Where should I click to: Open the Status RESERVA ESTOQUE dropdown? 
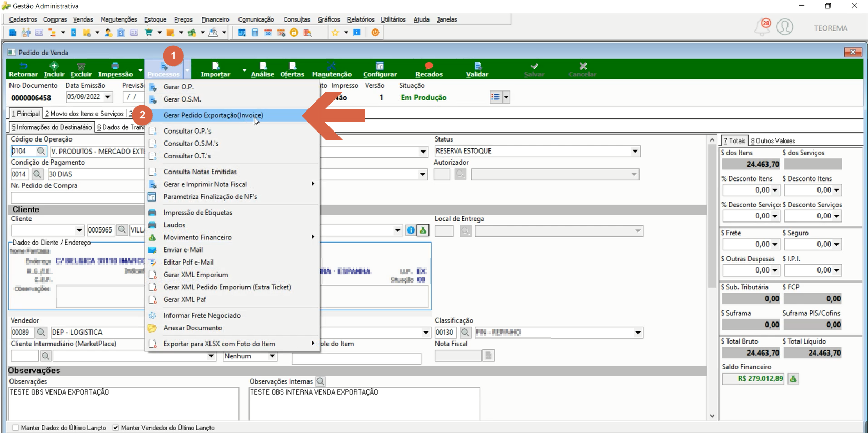click(x=635, y=151)
